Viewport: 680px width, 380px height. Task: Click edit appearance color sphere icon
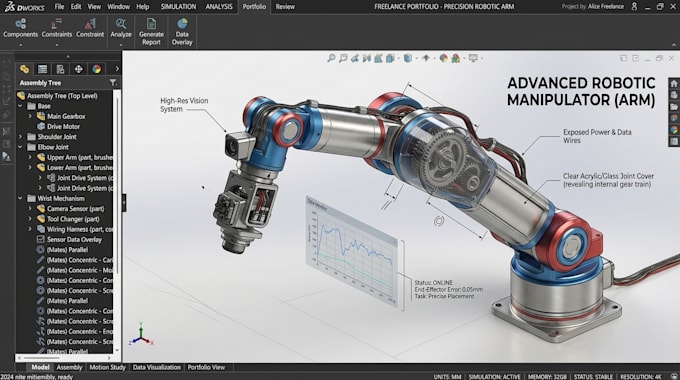pyautogui.click(x=443, y=58)
